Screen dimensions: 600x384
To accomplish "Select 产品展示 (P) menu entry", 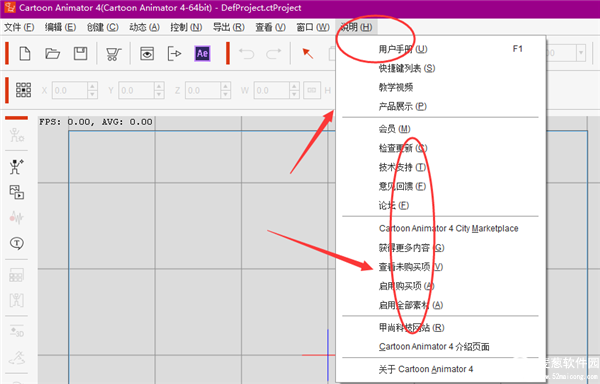I will pos(440,106).
